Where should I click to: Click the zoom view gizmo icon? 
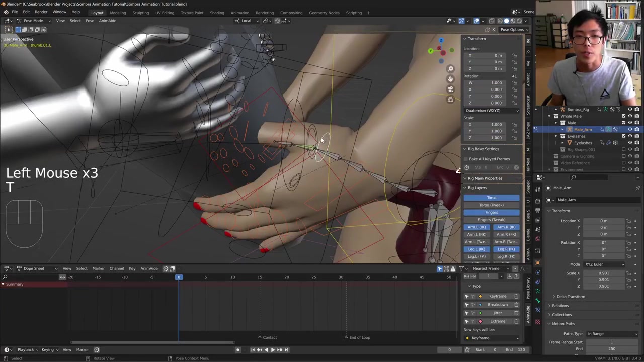coord(450,69)
